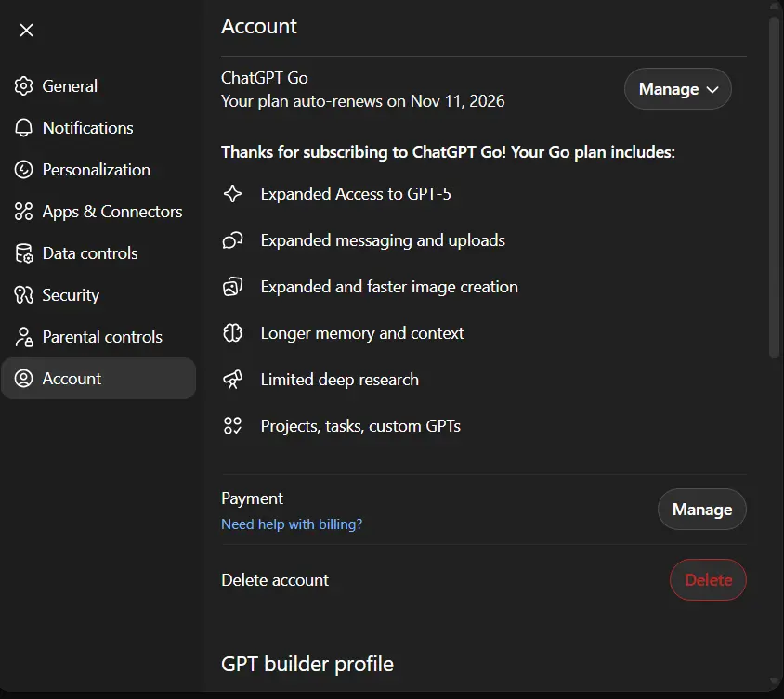Click the Apps & Connectors grid icon
This screenshot has height=699, width=784.
23,212
